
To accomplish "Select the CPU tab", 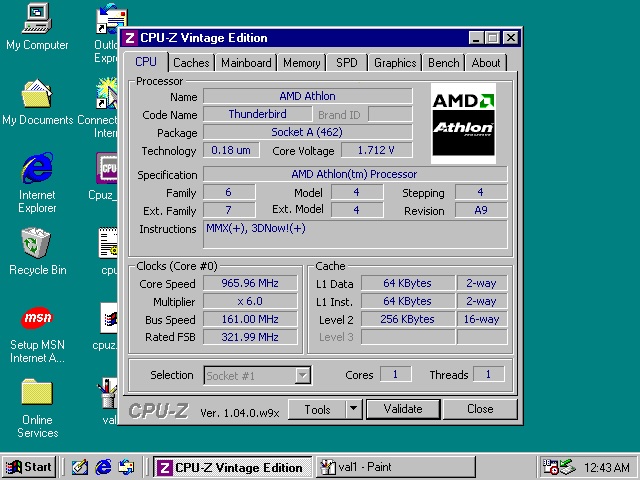I will pos(146,62).
